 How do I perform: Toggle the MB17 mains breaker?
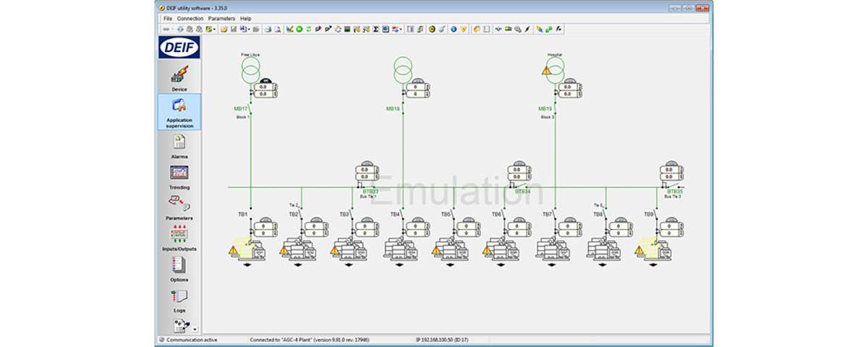250,108
